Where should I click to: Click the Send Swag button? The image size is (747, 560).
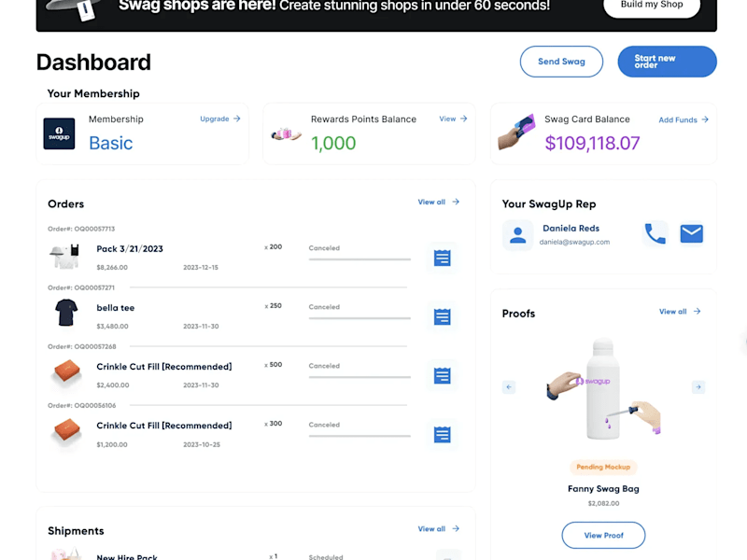pos(561,62)
